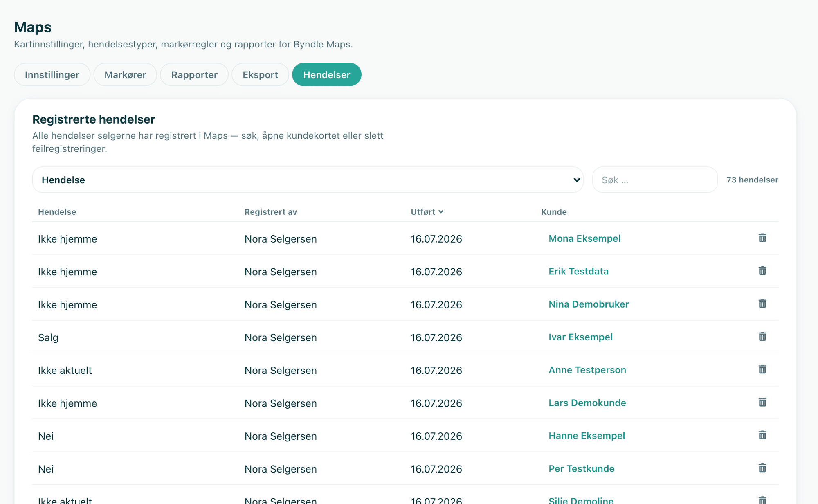Screen dimensions: 818x504
Task: Click 'Ikke hjemme' in the Lars Demokunde row
Action: click(67, 403)
